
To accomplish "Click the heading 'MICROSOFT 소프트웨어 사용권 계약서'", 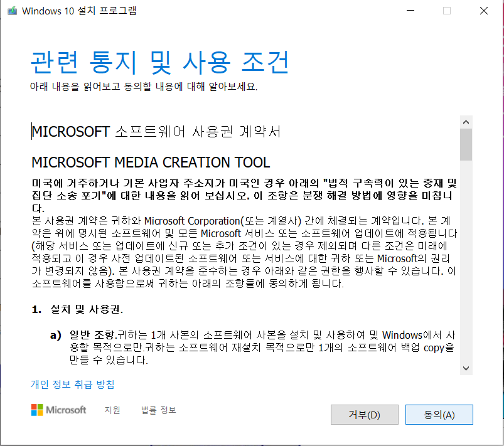I will (156, 132).
